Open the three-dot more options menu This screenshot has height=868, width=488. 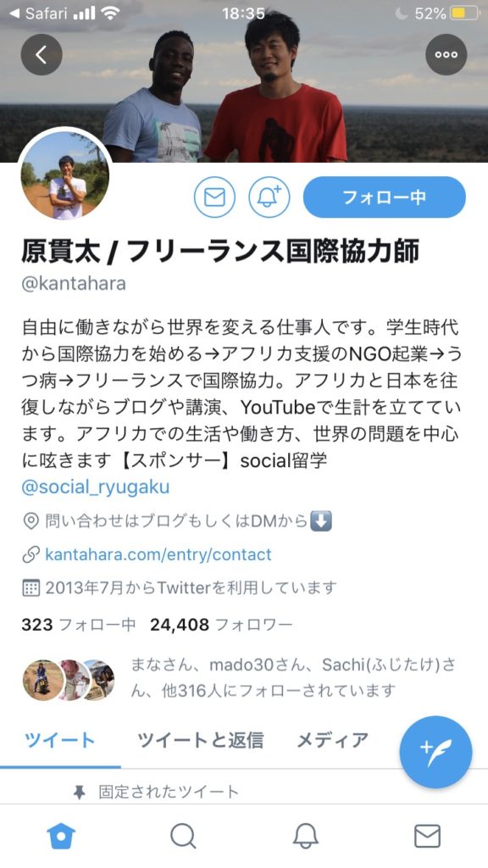pos(446,54)
